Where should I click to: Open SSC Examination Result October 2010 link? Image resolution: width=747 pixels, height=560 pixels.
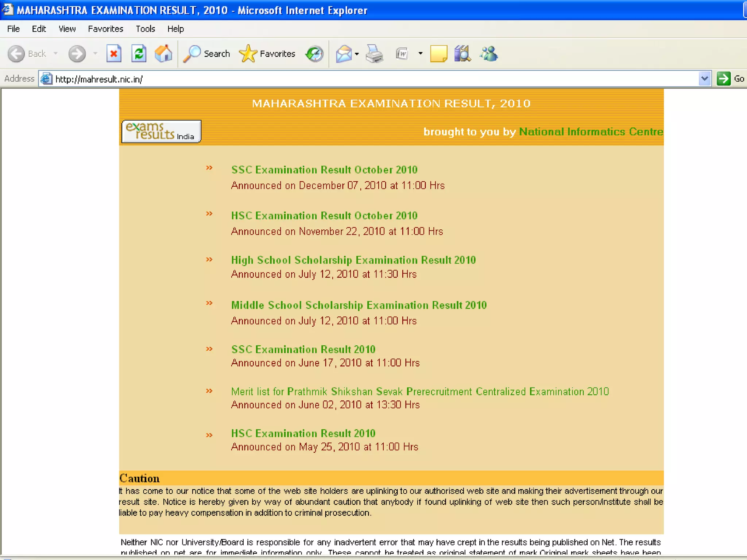click(x=324, y=170)
